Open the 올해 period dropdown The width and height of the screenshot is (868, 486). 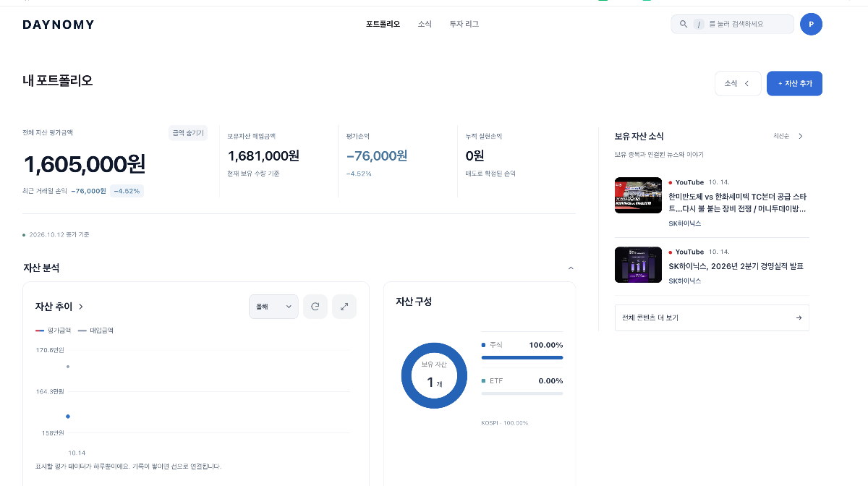tap(273, 307)
